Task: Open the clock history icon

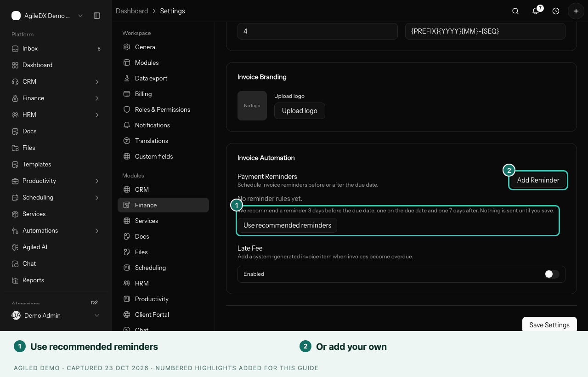Action: [556, 11]
